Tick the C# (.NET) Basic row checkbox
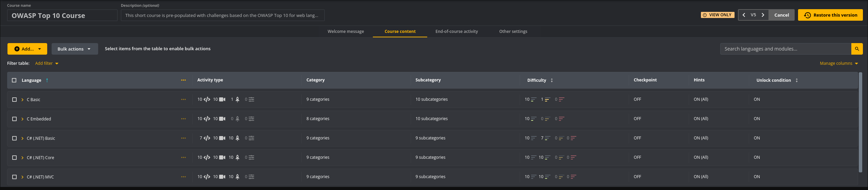Screen dimensions: 868x190 14,138
